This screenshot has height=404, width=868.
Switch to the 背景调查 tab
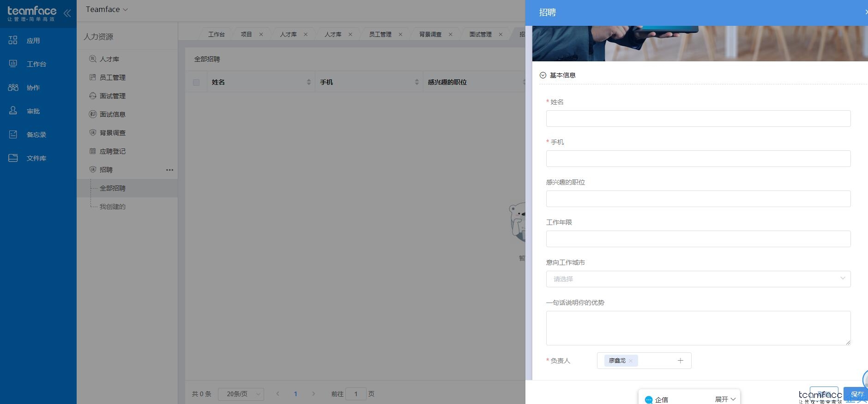point(430,34)
